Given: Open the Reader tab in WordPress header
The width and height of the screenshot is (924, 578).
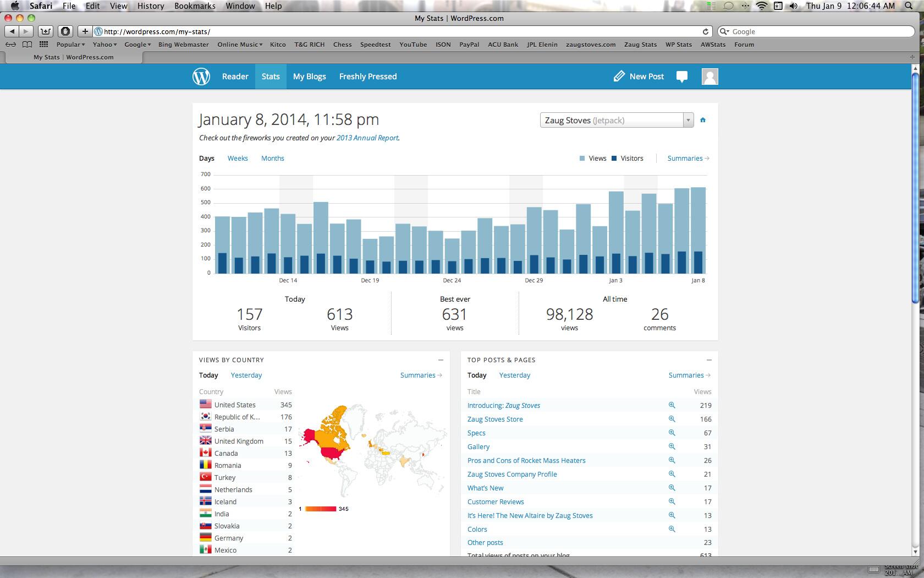Looking at the screenshot, I should pyautogui.click(x=235, y=77).
